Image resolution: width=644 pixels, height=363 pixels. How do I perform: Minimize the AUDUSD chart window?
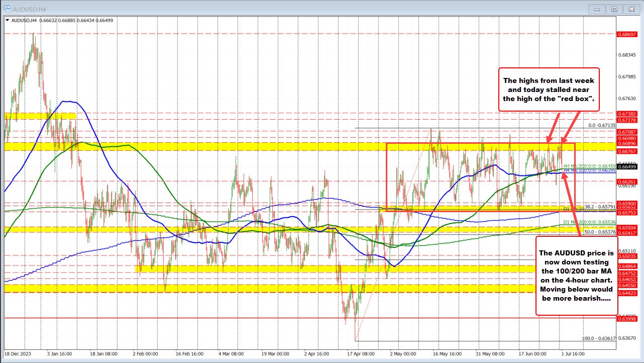(x=596, y=9)
